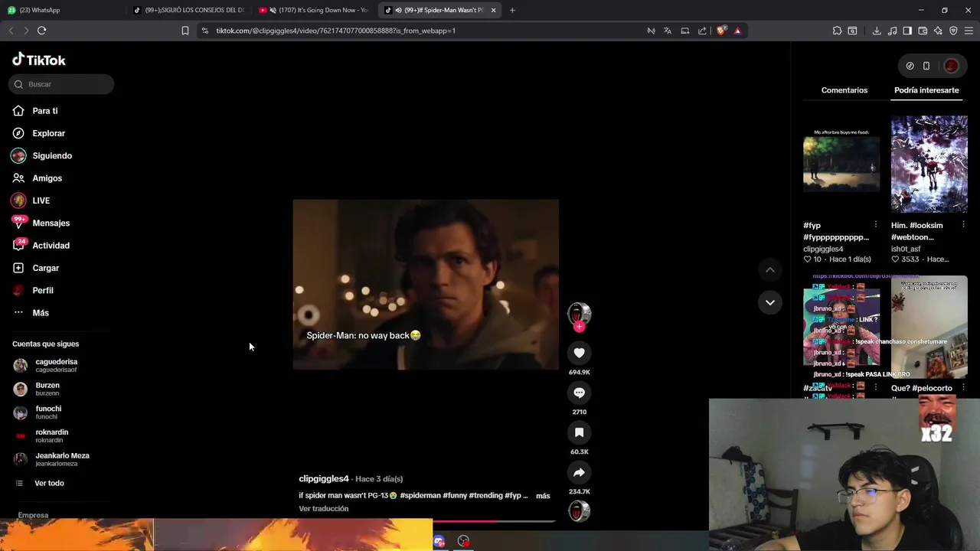Click the translate page icon
Screen dimensions: 980x551
tap(668, 31)
